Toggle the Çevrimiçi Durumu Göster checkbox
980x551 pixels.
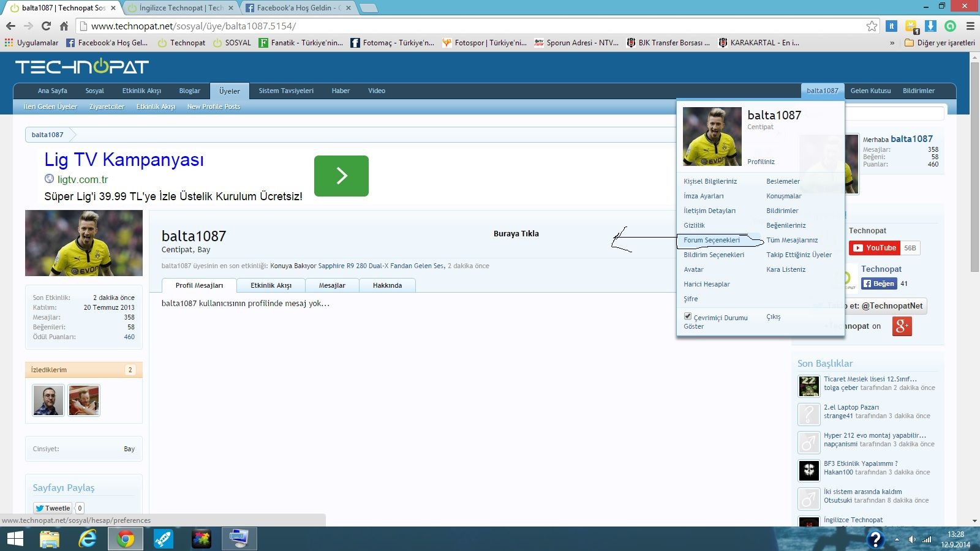(688, 317)
